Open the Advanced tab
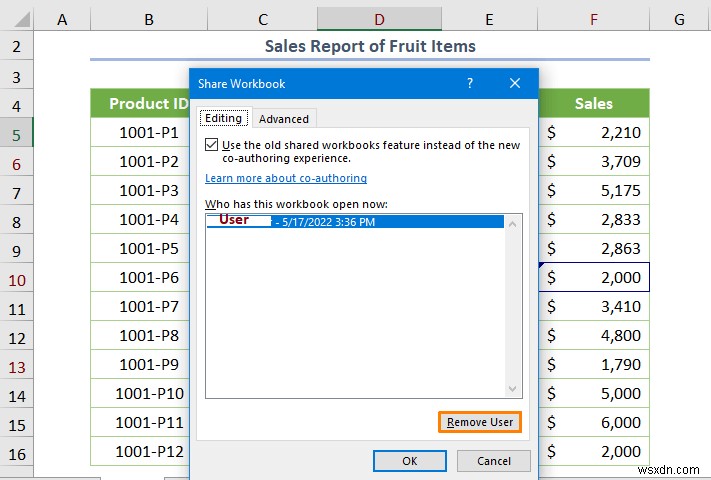Viewport: 711px width, 480px height. point(284,118)
